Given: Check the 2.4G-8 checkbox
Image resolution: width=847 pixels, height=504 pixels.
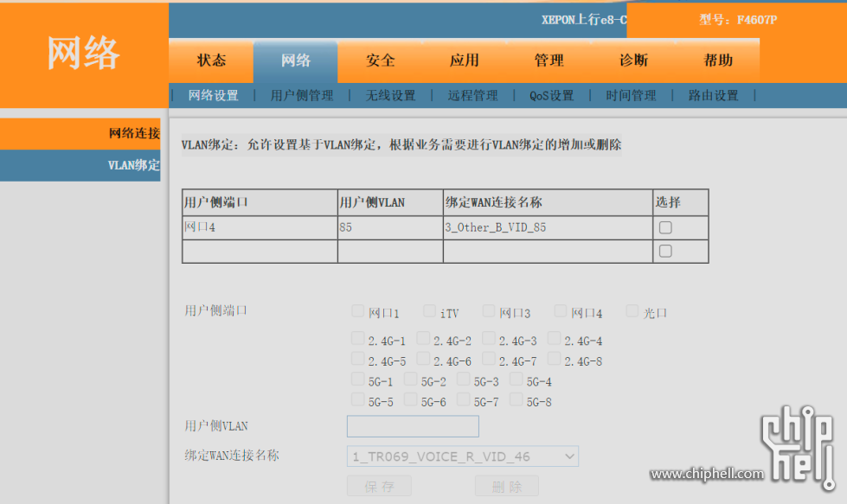Looking at the screenshot, I should point(555,359).
